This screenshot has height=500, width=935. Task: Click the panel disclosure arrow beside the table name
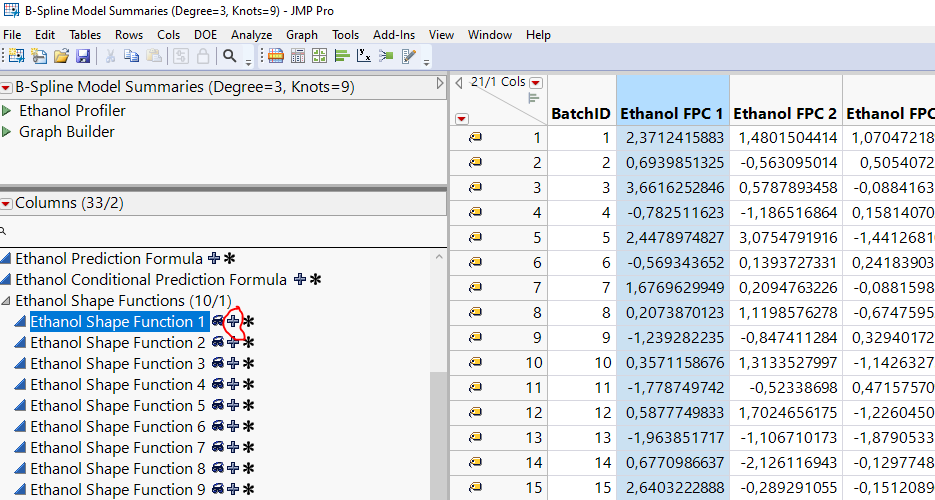point(440,83)
